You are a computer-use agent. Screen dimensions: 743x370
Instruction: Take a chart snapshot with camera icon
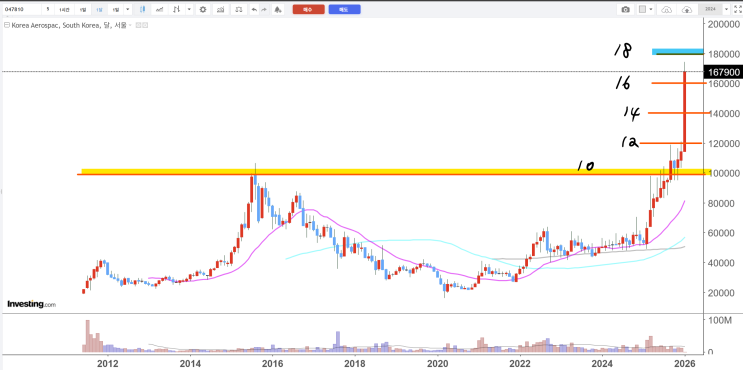click(x=625, y=9)
